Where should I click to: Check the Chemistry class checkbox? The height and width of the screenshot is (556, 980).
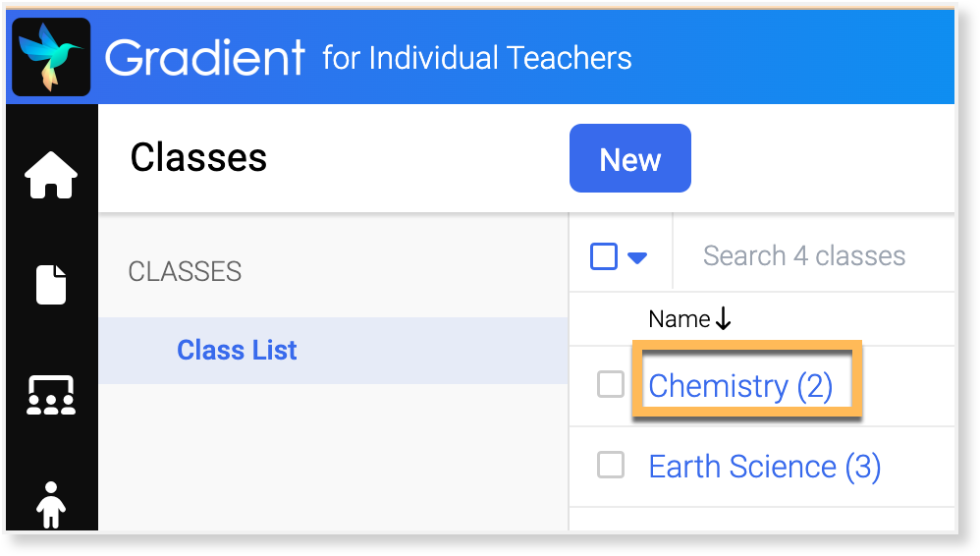[x=611, y=385]
